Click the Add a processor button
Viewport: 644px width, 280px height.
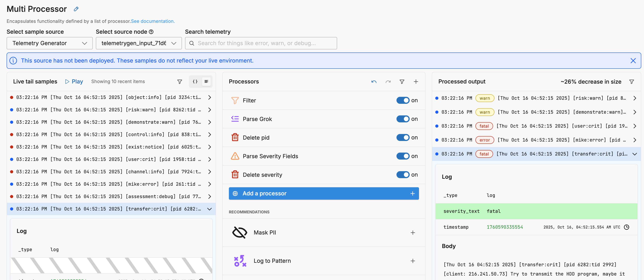pos(324,193)
